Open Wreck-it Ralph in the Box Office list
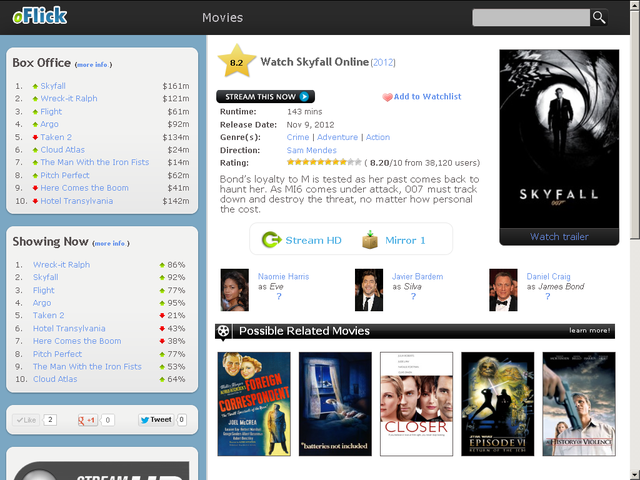 (69, 98)
